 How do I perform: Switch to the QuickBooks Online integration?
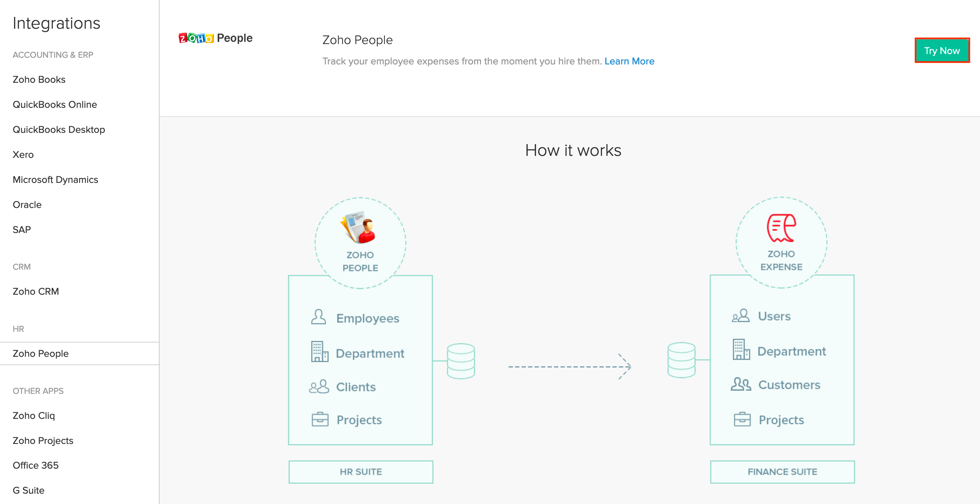point(55,104)
